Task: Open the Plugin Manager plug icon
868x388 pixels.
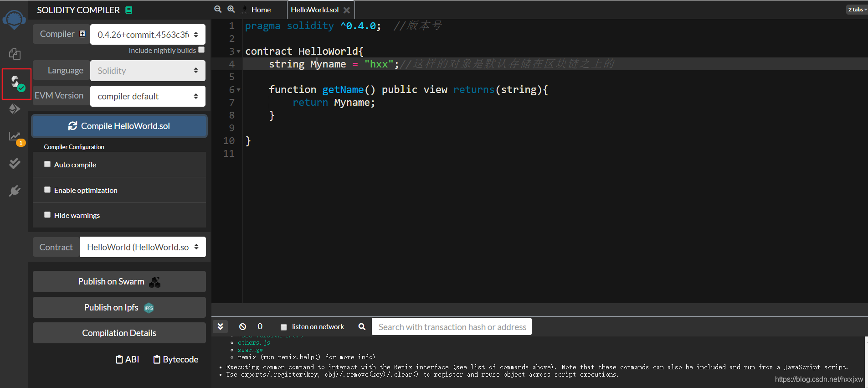Action: tap(15, 191)
